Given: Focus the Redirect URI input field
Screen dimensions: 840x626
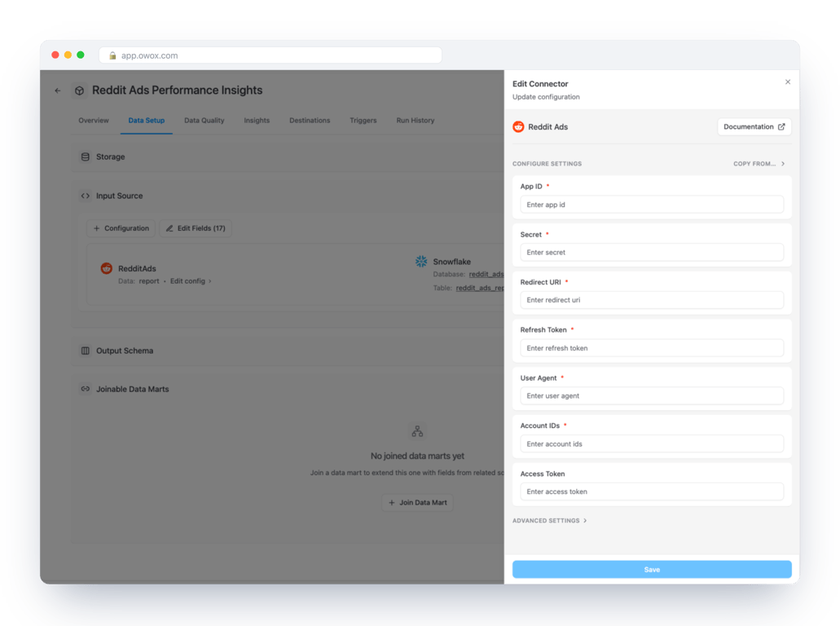Looking at the screenshot, I should click(652, 300).
